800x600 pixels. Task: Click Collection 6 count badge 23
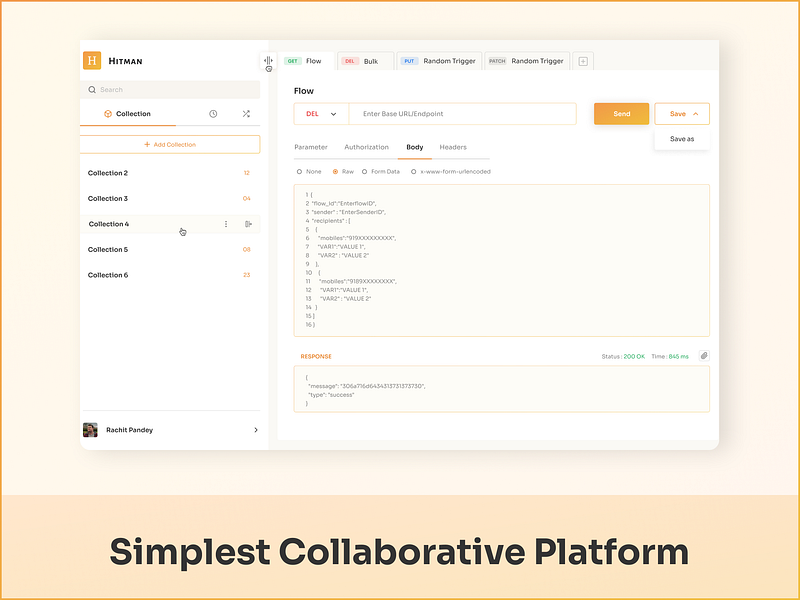point(247,275)
